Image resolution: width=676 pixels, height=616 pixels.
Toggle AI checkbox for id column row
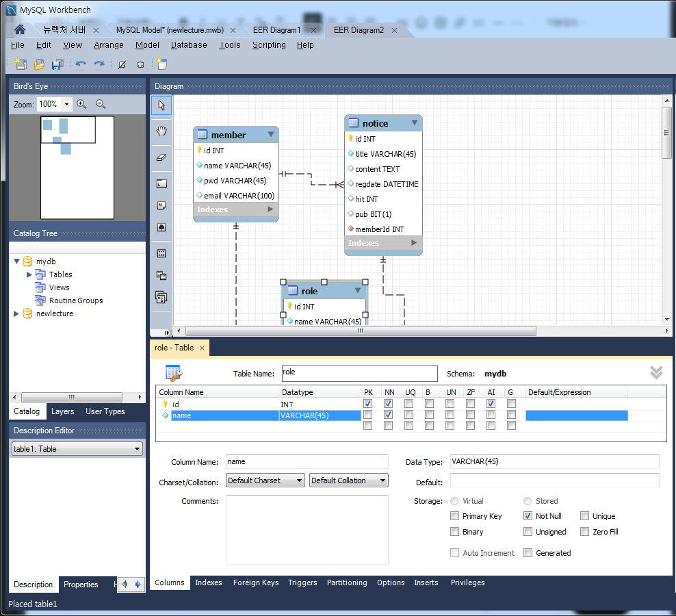[x=491, y=404]
